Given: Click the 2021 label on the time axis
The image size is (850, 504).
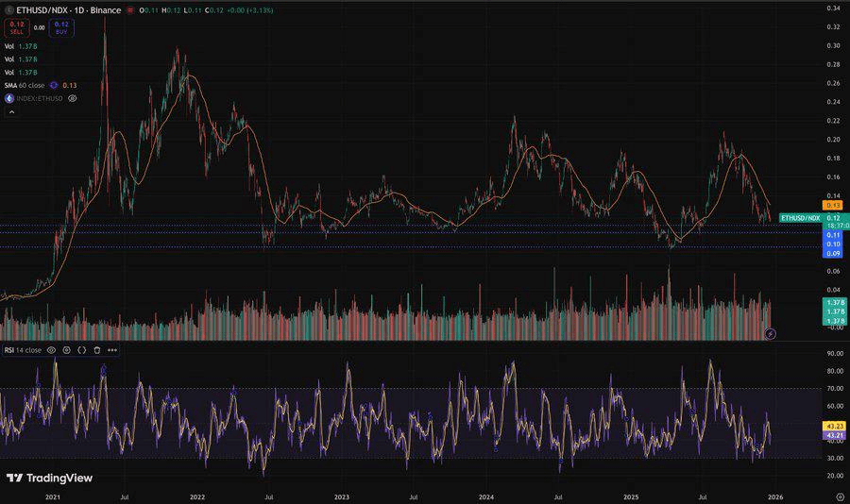Looking at the screenshot, I should pyautogui.click(x=53, y=497).
